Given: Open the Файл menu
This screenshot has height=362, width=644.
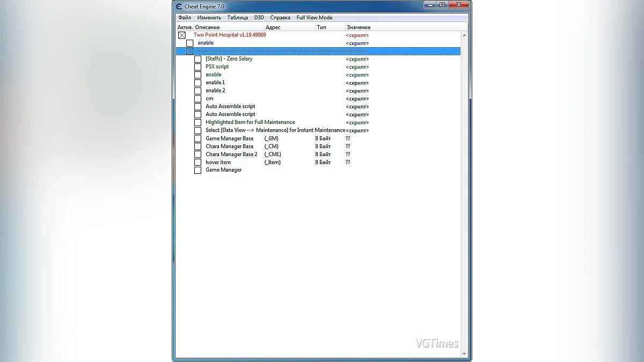Looking at the screenshot, I should [x=185, y=18].
